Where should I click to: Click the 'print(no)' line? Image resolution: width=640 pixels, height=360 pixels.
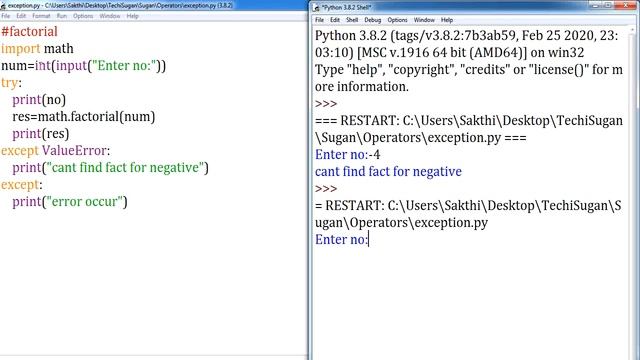(39, 100)
